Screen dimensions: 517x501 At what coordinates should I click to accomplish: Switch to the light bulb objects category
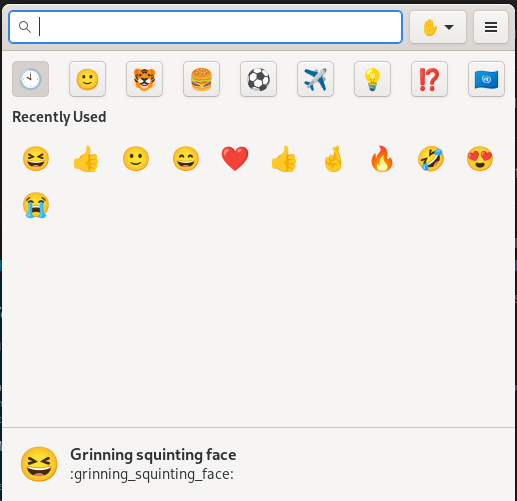click(373, 79)
